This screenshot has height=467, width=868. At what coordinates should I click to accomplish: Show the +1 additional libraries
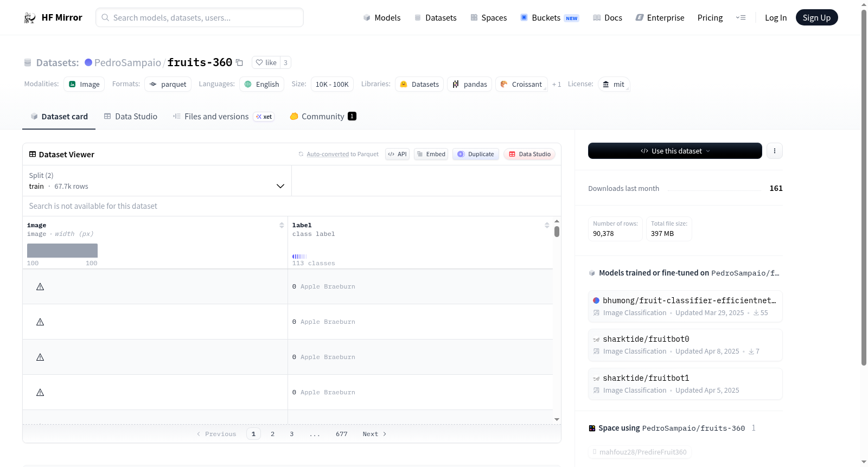click(557, 84)
